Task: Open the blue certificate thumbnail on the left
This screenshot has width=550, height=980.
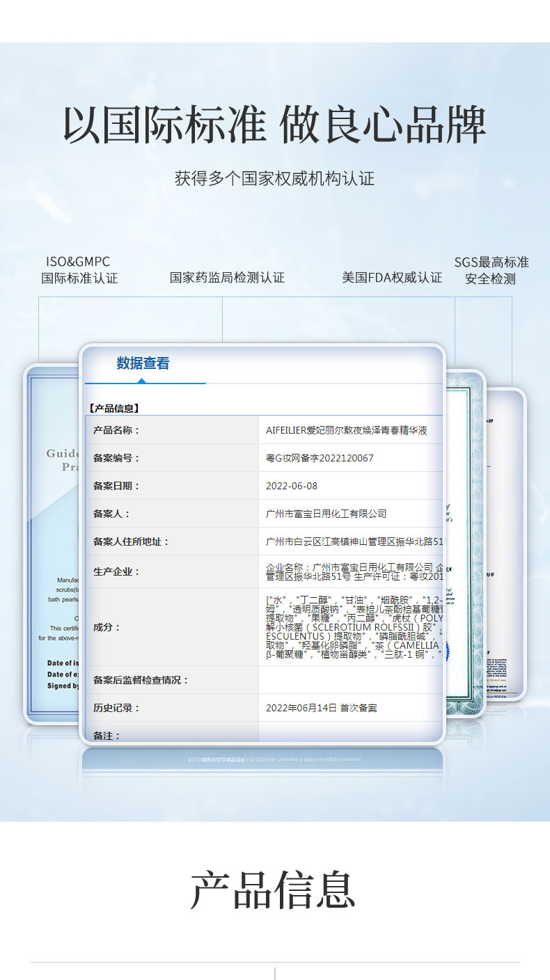Action: point(53,543)
